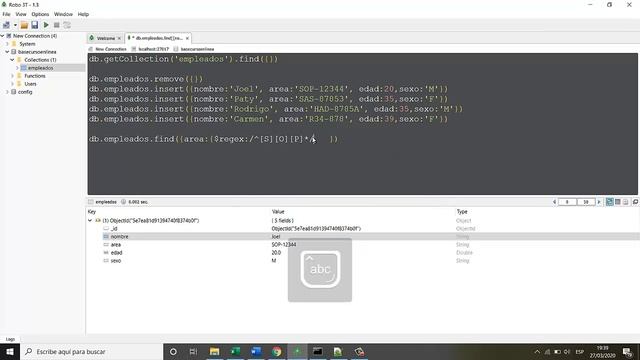Click the basecursoenlinea label in query header
The image size is (640, 360).
(197, 49)
